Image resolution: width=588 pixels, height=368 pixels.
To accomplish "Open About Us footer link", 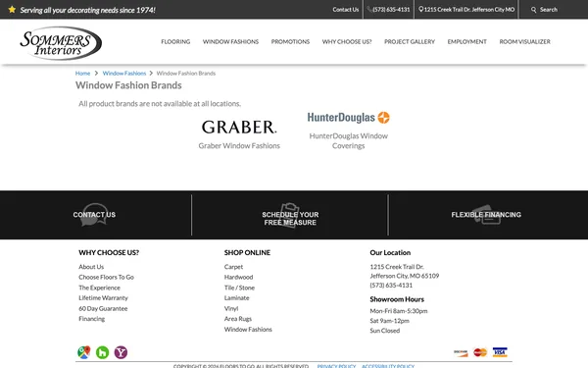I will 91,267.
